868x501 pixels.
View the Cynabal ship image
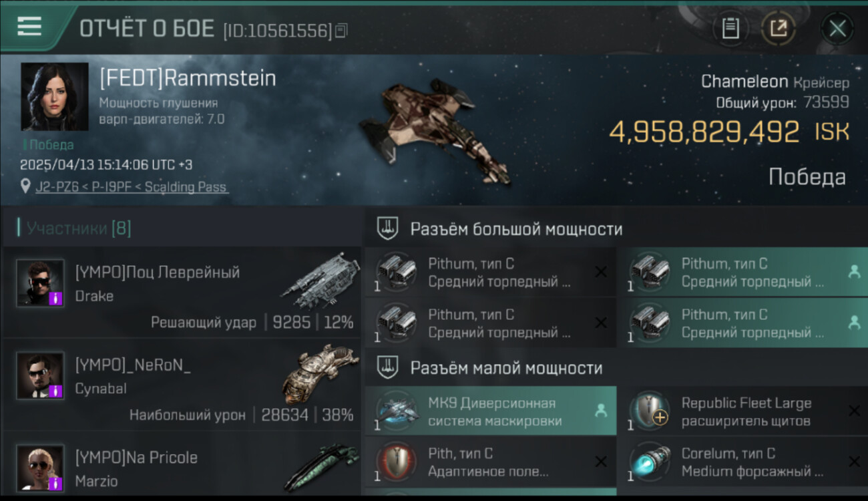pos(321,373)
